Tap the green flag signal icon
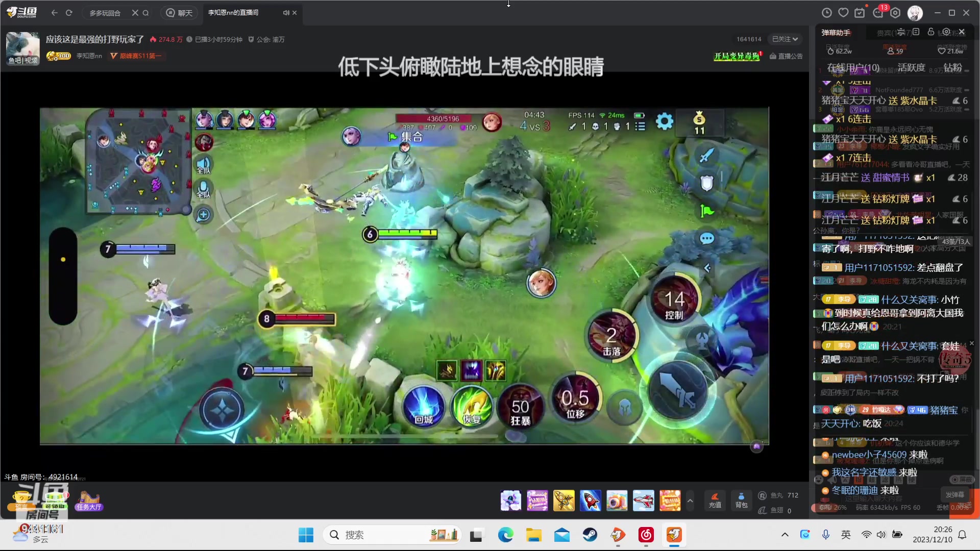This screenshot has width=980, height=551. [x=706, y=211]
